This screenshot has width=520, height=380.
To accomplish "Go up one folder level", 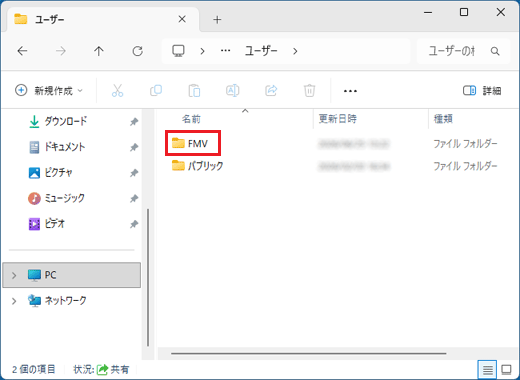I will (99, 51).
